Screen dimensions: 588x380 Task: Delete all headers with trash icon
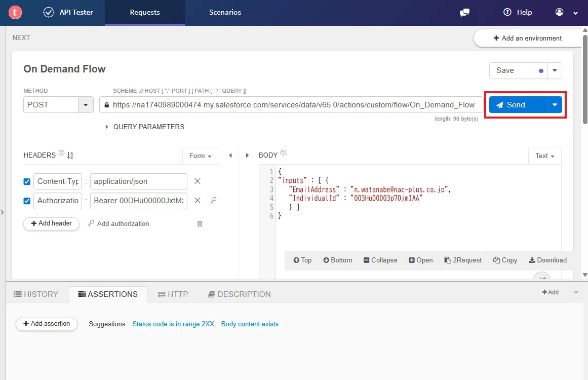[200, 223]
